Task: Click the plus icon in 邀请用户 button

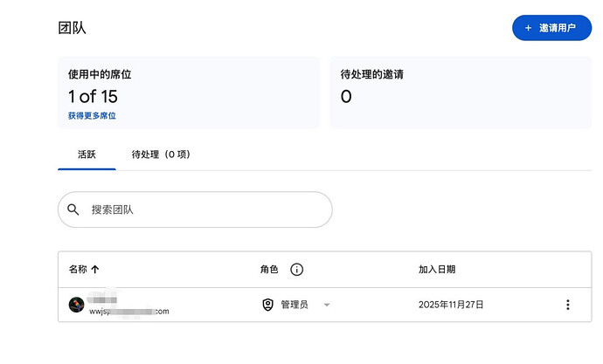Action: click(x=528, y=28)
